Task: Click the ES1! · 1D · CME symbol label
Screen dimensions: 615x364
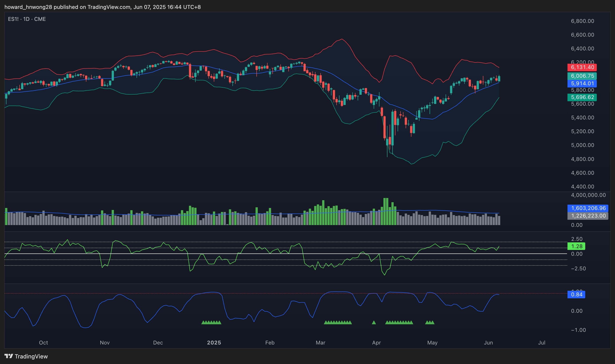Action: coord(27,19)
